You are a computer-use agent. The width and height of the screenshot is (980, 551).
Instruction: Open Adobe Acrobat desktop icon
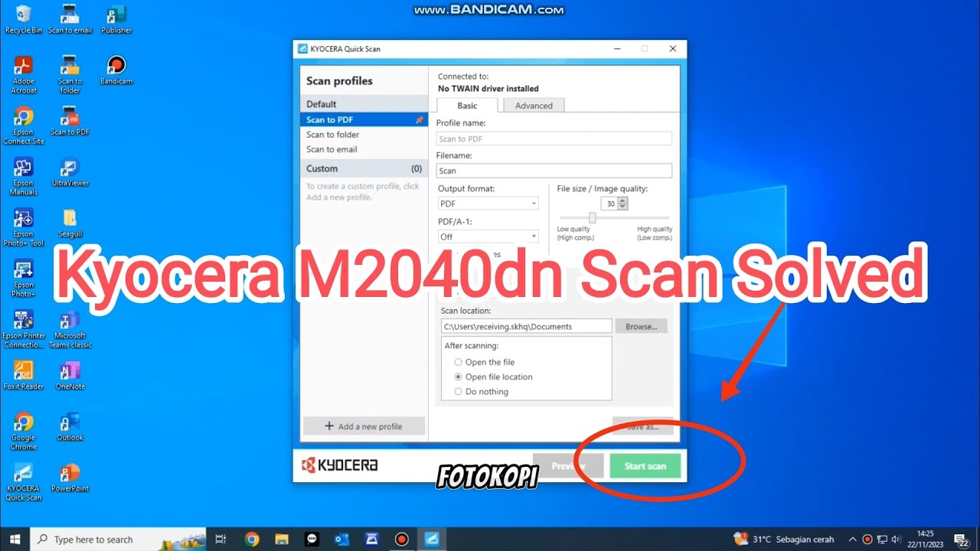point(24,75)
